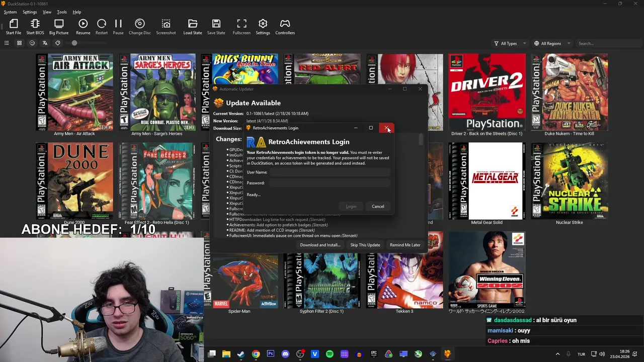The image size is (644, 362).
Task: Select the Nuclear Strike cover
Action: pyautogui.click(x=570, y=181)
